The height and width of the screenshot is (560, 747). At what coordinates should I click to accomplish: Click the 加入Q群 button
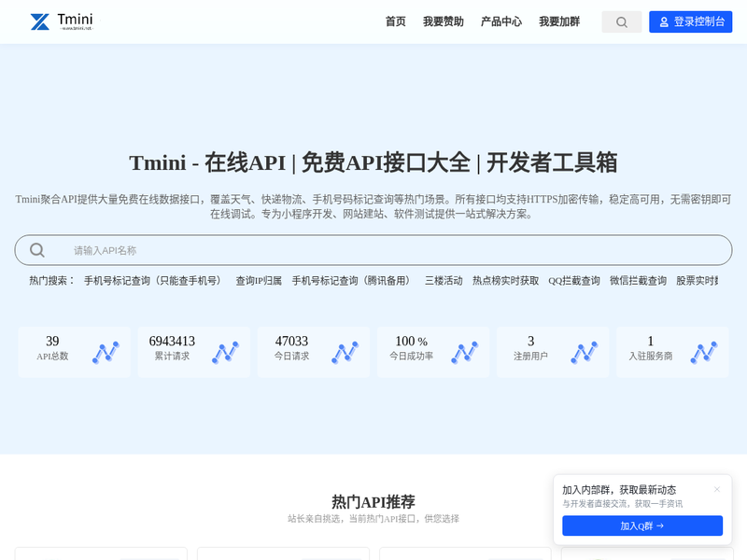642,525
